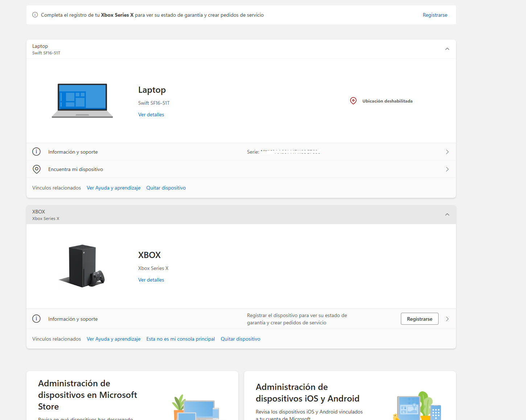The image size is (526, 420).
Task: Click the Registrarse button for XBOX
Action: 420,319
